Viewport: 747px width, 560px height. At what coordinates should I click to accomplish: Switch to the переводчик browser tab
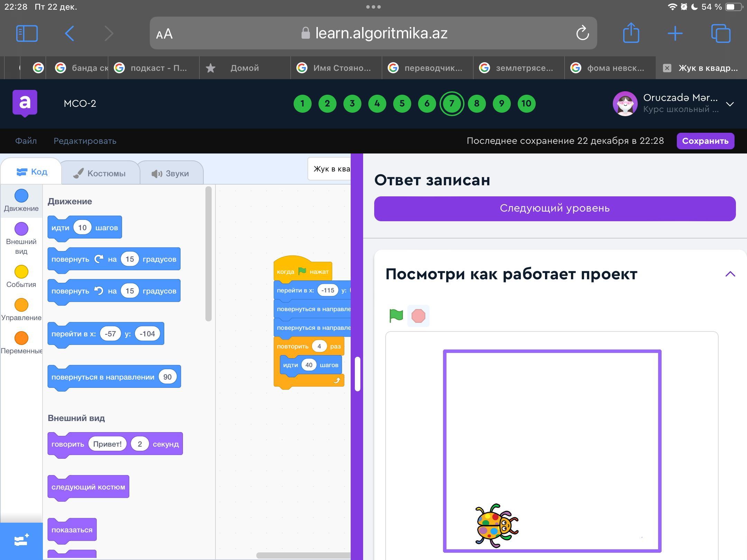427,68
